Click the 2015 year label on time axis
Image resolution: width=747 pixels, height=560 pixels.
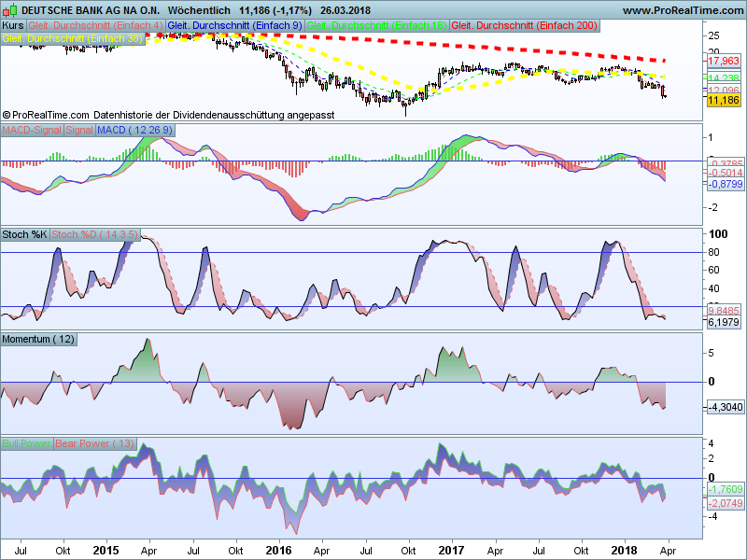point(106,551)
